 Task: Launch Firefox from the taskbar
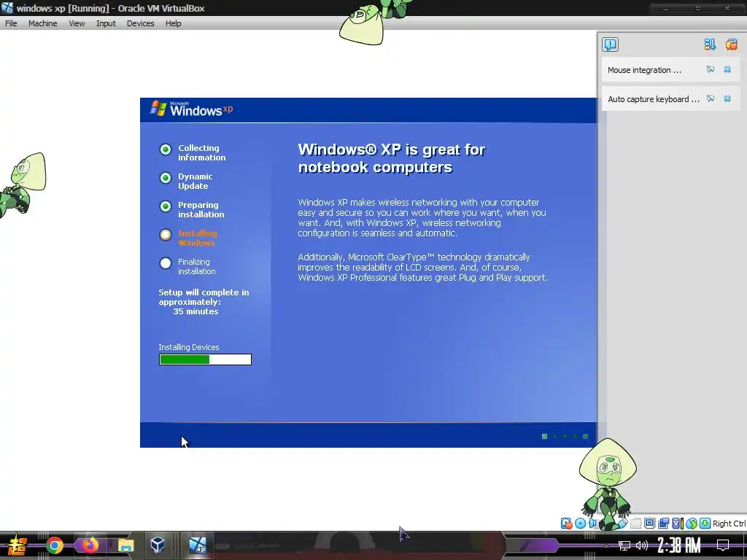pos(90,545)
